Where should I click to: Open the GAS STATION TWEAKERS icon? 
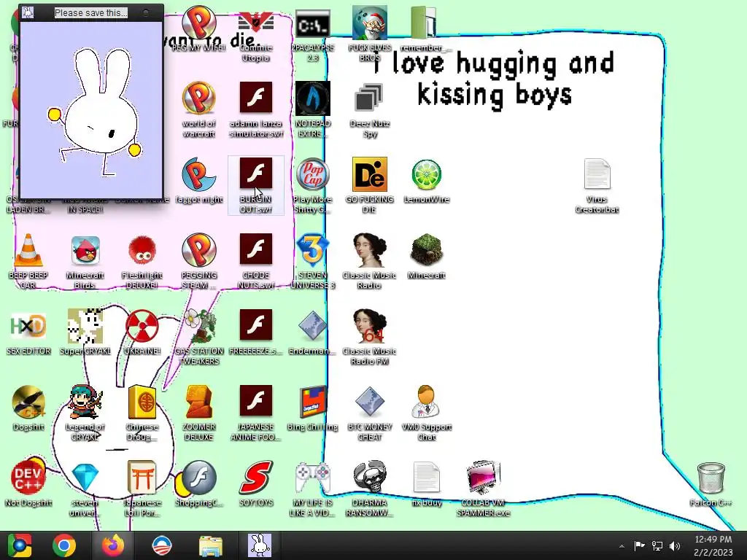[198, 337]
